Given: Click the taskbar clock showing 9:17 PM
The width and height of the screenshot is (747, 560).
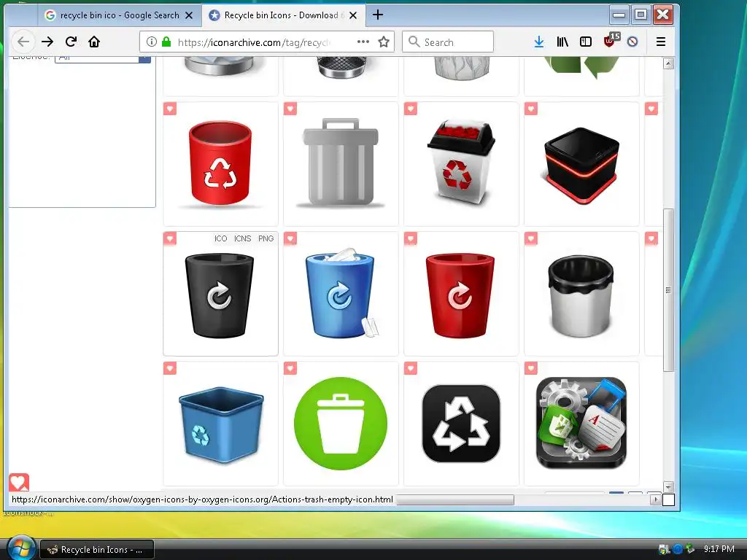Looking at the screenshot, I should point(719,549).
